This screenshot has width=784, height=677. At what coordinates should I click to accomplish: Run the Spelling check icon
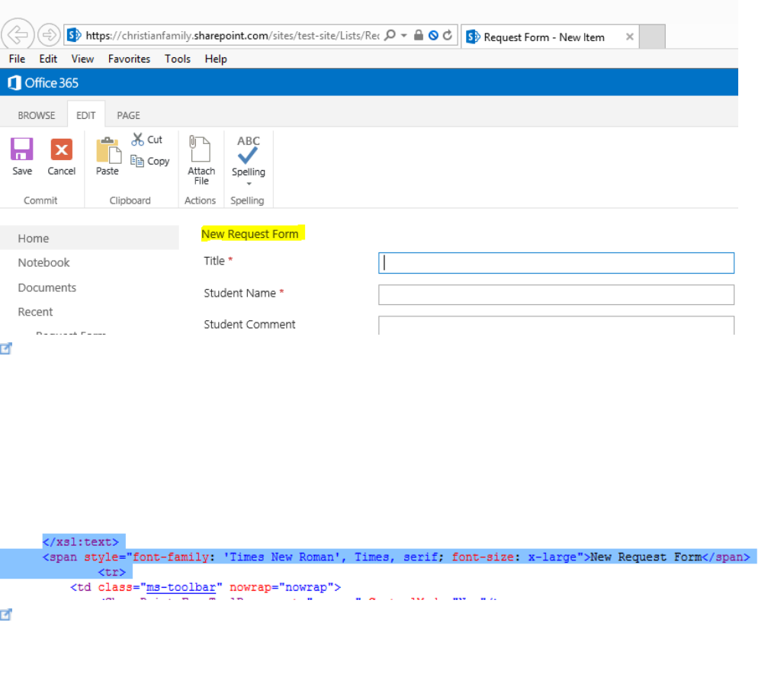tap(248, 150)
